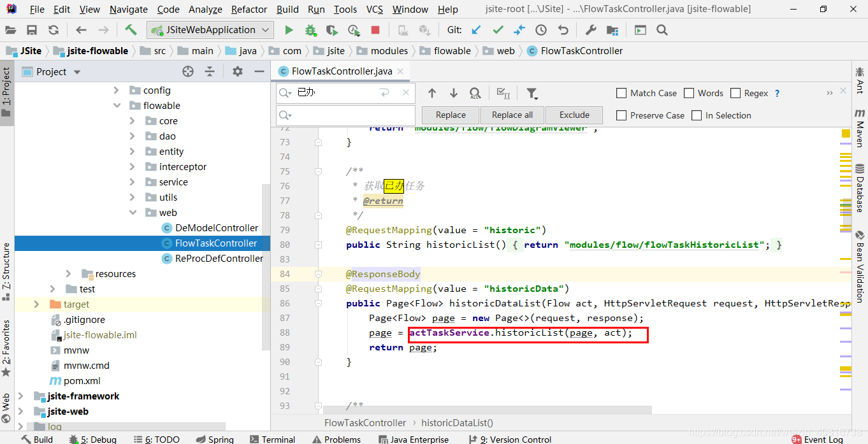
Task: Collapse the flowable folder
Action: click(x=117, y=106)
